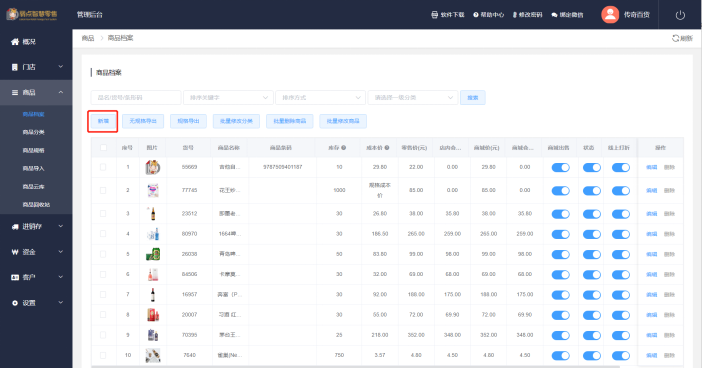Open the 请选择一级分类 category dropdown
Viewport: 703px width, 368px height.
[413, 97]
